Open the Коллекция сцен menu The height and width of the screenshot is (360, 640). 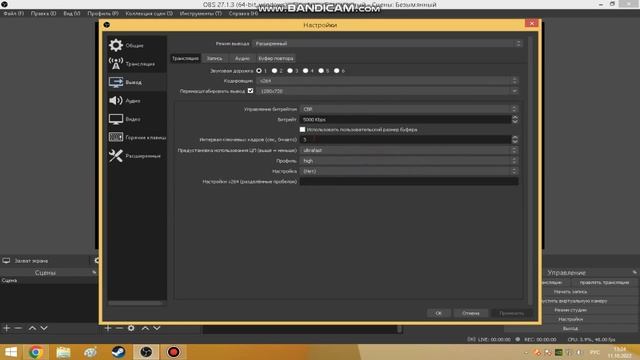click(149, 13)
